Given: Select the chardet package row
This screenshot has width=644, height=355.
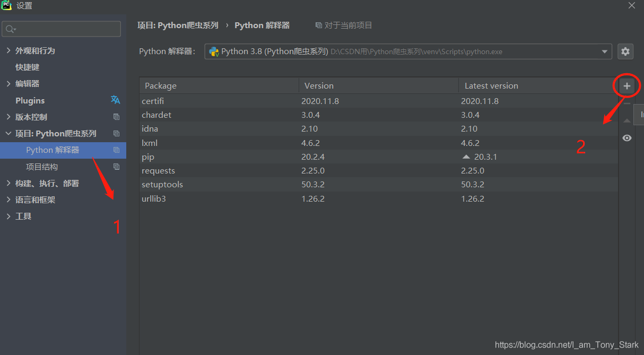Looking at the screenshot, I should coord(379,115).
